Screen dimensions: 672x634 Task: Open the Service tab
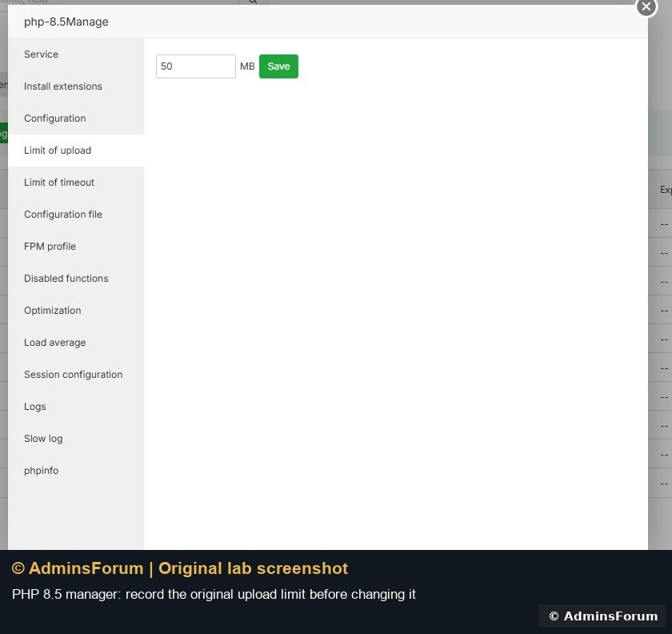tap(76, 54)
